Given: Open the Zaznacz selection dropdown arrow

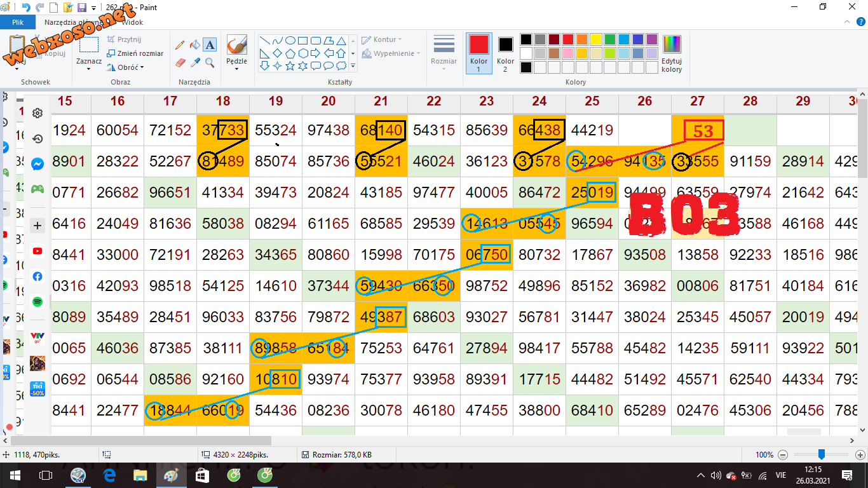Looking at the screenshot, I should click(88, 69).
